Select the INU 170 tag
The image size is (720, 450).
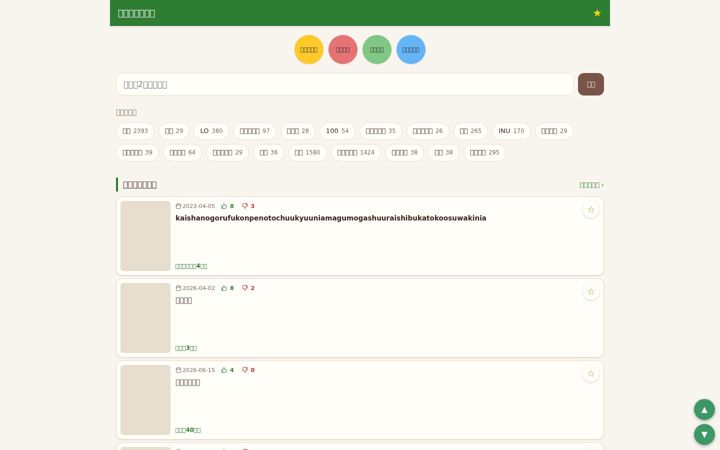point(511,131)
